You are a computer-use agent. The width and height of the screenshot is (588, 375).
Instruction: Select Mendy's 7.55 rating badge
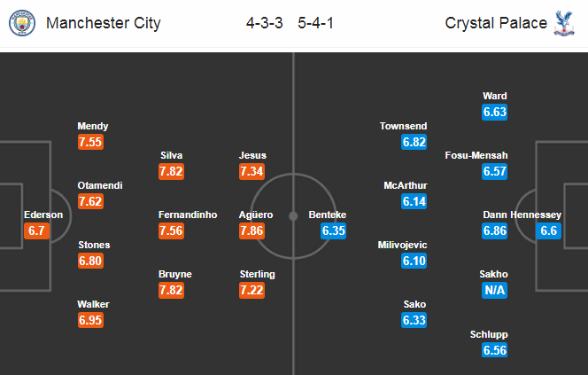pos(90,142)
